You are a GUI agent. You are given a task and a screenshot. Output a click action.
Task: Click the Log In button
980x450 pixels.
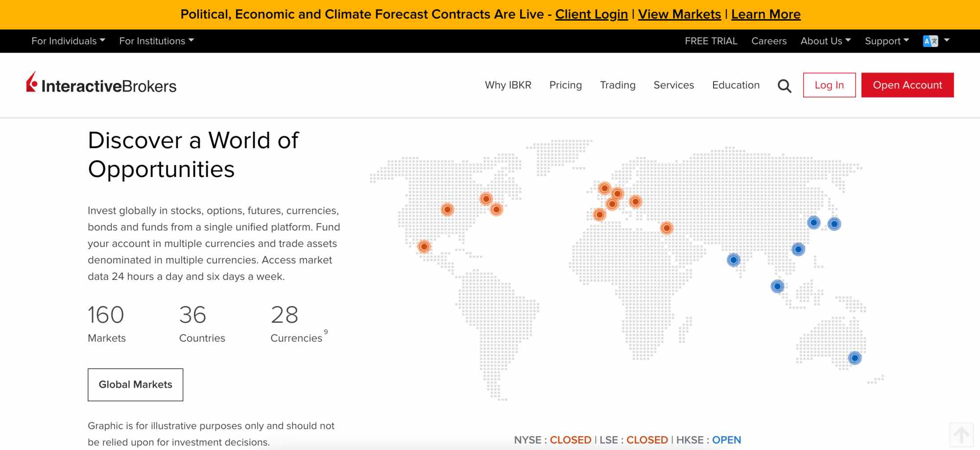[829, 85]
